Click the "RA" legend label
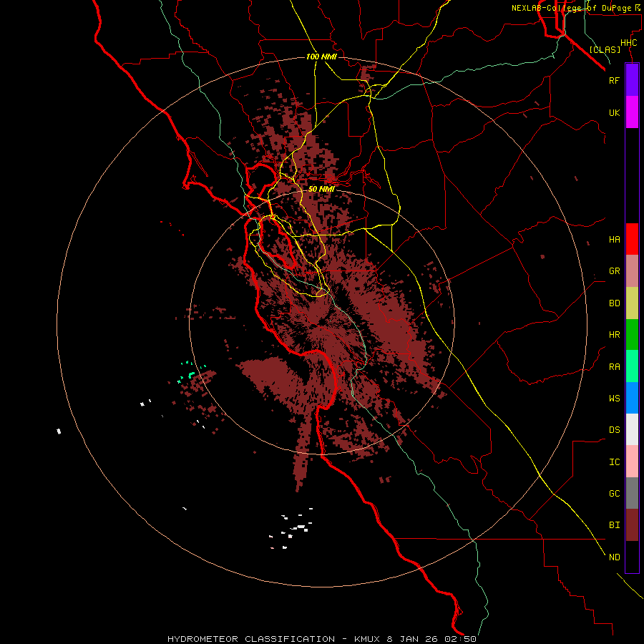 (x=614, y=367)
